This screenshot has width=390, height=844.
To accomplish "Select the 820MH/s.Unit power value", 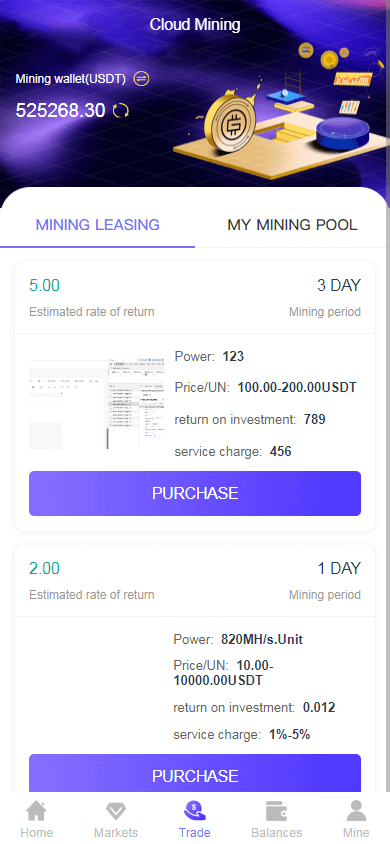I will 262,639.
